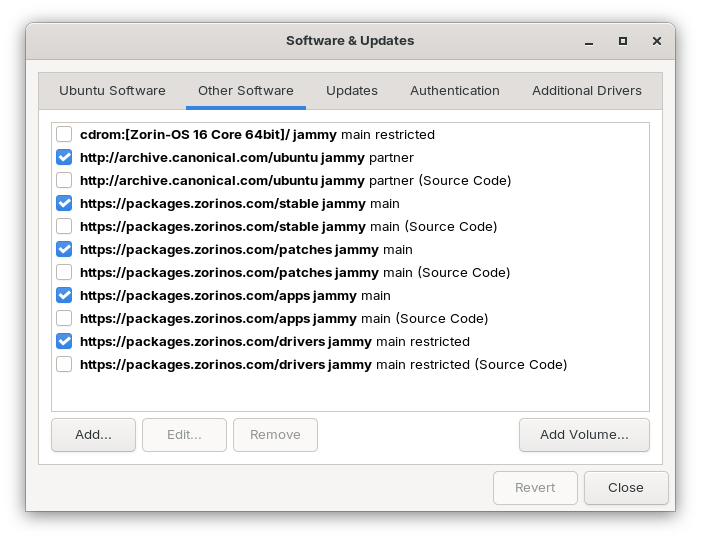Go to the Authentication tab

pos(454,90)
